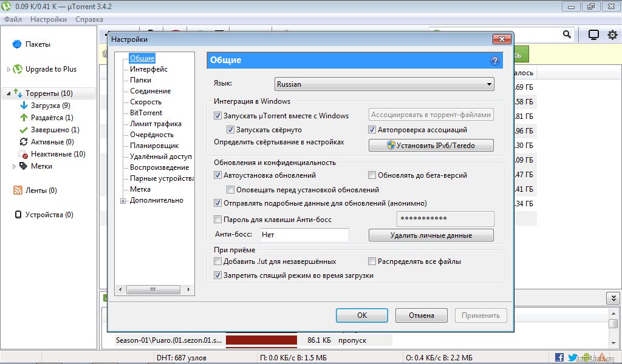622x364 pixels.
Task: Click the Facebook icon in status bar
Action: tap(559, 357)
